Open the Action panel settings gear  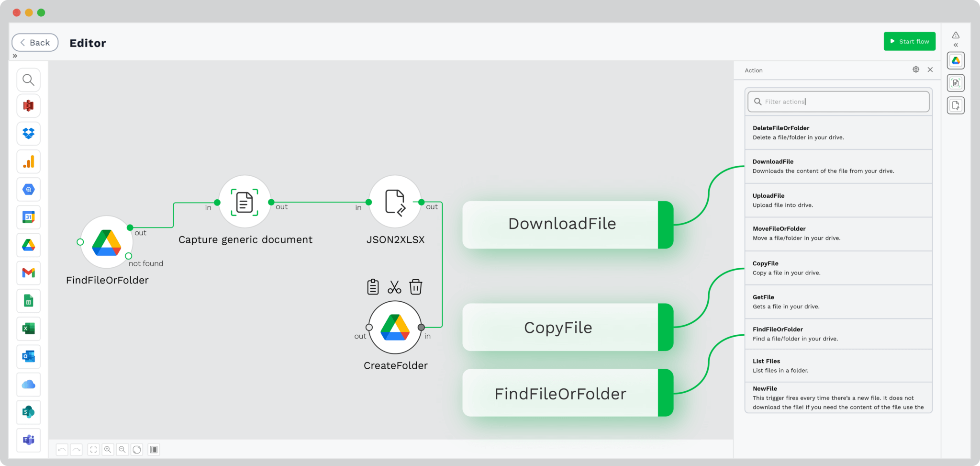point(915,69)
